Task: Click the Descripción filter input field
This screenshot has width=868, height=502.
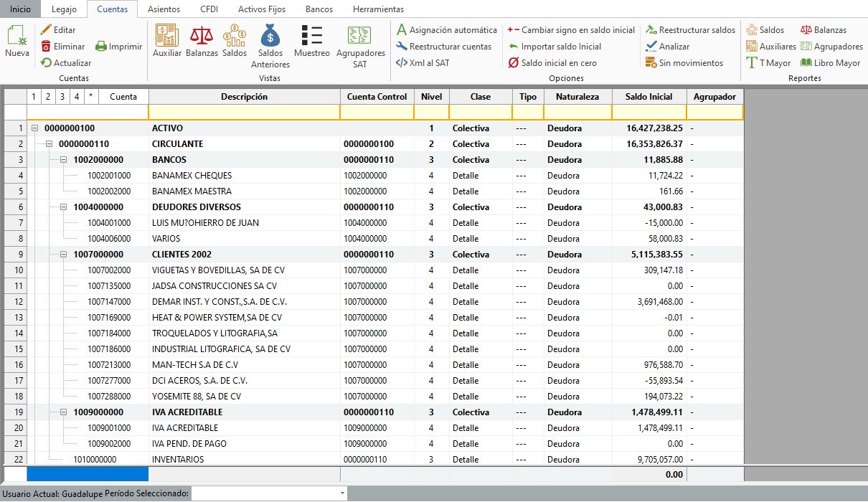Action: (x=244, y=112)
